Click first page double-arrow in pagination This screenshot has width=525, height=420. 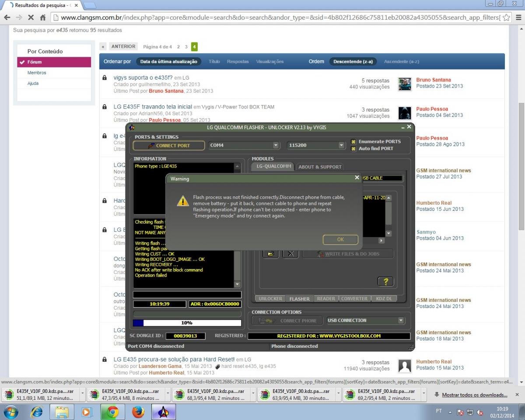[x=103, y=47]
